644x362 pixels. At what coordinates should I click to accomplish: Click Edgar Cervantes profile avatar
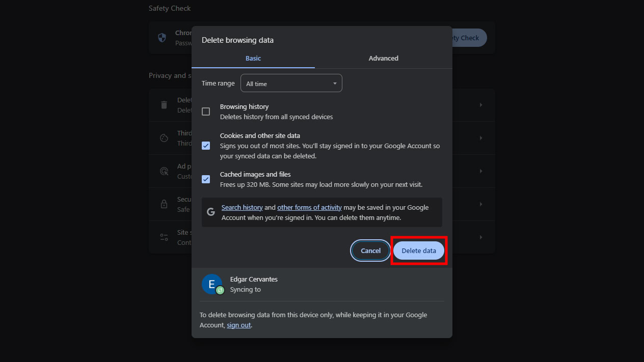pos(212,284)
